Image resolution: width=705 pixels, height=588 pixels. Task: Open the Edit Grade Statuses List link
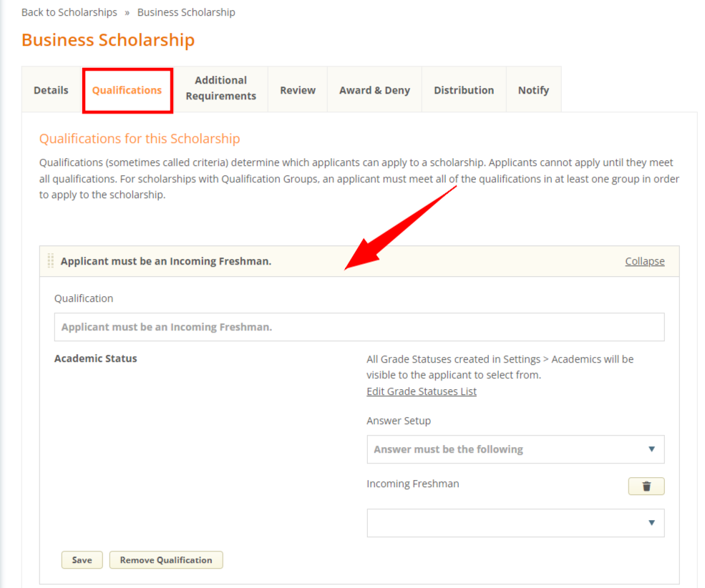click(x=421, y=391)
